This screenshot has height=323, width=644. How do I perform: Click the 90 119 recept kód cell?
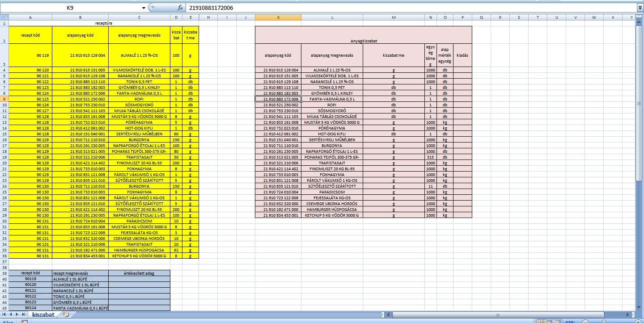[x=30, y=55]
